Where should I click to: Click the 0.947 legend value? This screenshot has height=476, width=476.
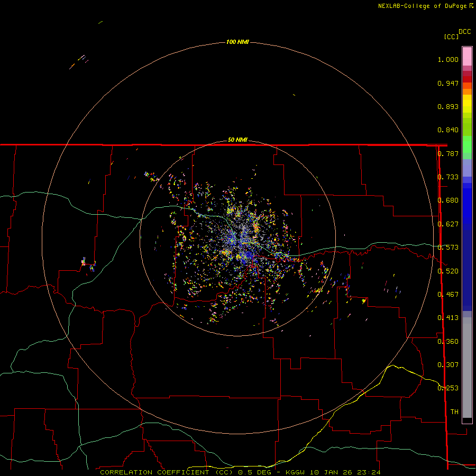coord(448,83)
